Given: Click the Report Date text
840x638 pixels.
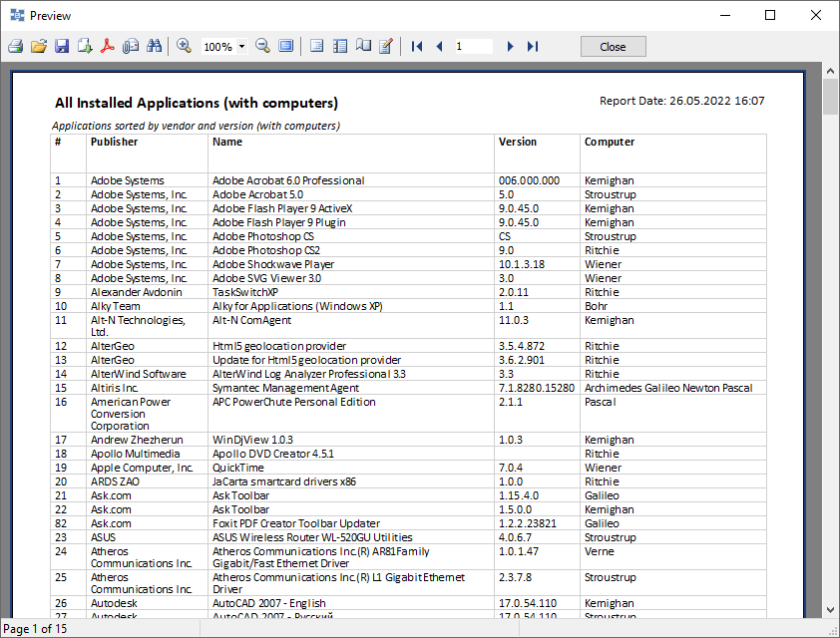Looking at the screenshot, I should 682,101.
